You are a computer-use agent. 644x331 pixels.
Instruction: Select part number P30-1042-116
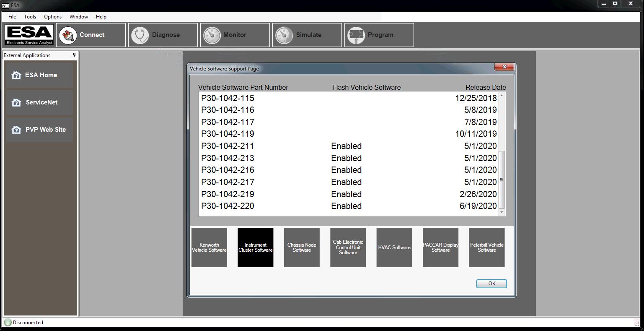click(x=228, y=110)
